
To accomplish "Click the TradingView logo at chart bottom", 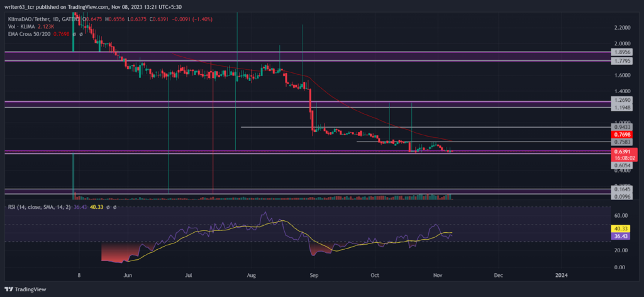I will (25, 289).
